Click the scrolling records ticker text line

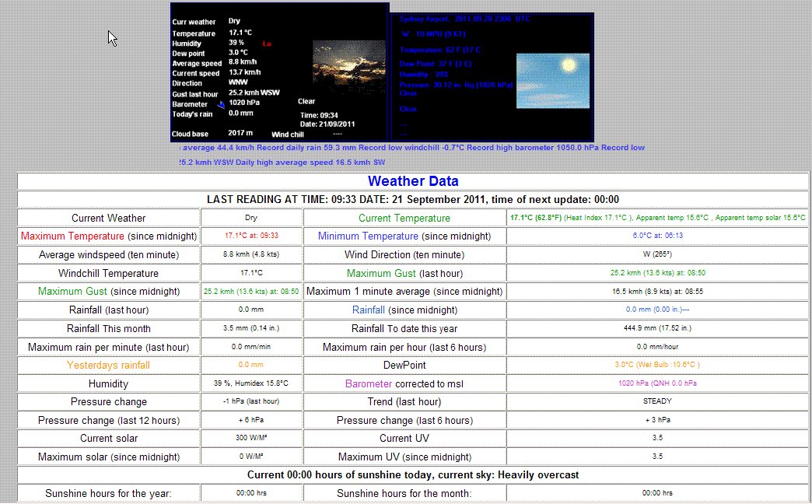413,148
